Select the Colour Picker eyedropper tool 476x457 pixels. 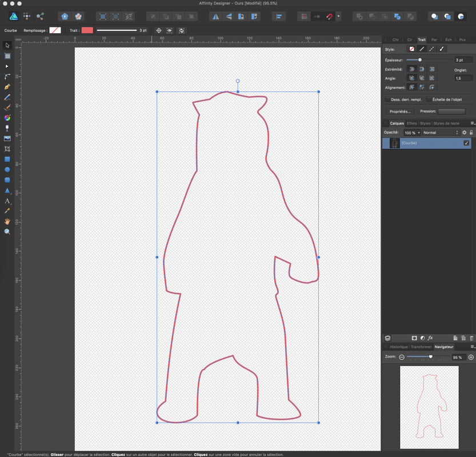tap(7, 211)
